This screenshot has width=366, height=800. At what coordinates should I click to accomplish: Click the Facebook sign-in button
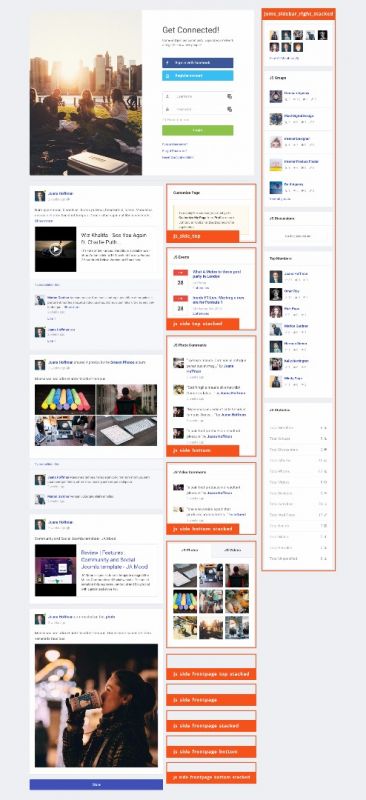(x=198, y=63)
